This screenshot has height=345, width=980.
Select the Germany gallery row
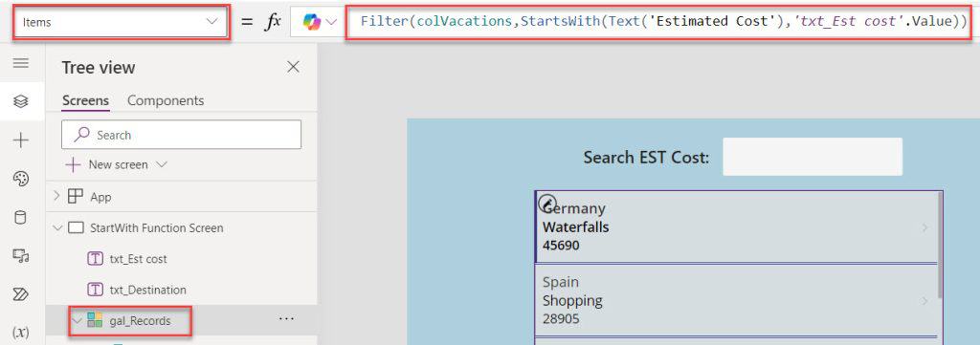(736, 227)
